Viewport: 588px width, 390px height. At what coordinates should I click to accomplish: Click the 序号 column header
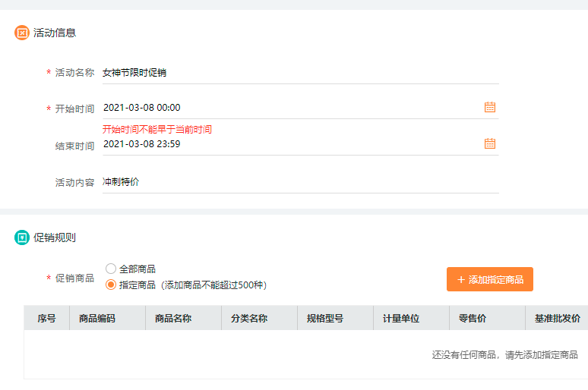tap(46, 319)
